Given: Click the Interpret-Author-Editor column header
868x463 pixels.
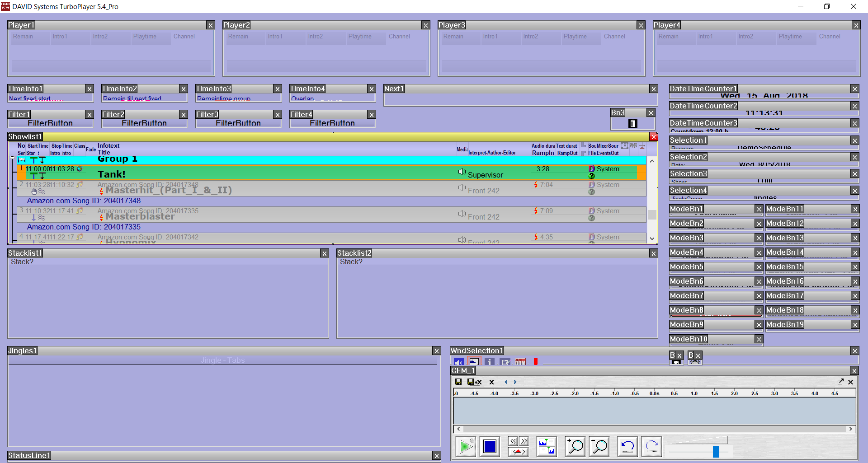Looking at the screenshot, I should [492, 153].
